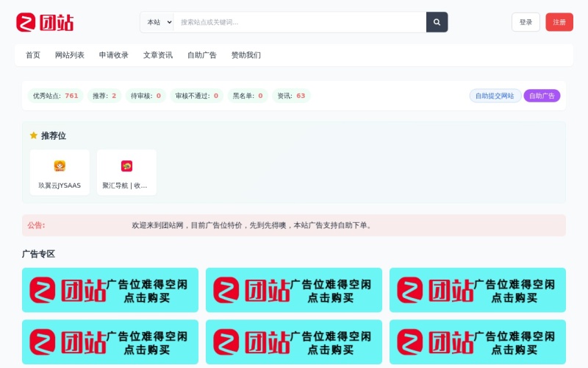The height and width of the screenshot is (368, 588).
Task: Select 赞助我们 in the nav bar
Action: click(246, 55)
